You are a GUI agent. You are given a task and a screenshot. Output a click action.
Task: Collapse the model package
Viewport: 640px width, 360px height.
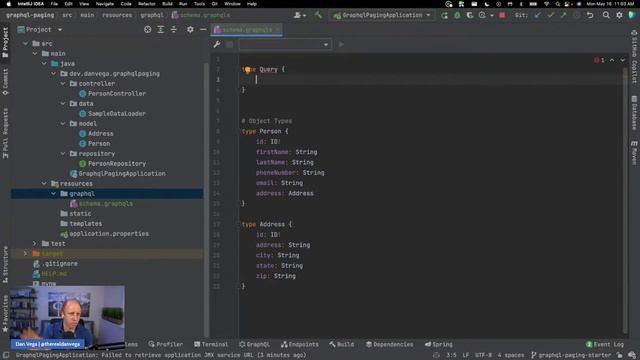coord(63,123)
